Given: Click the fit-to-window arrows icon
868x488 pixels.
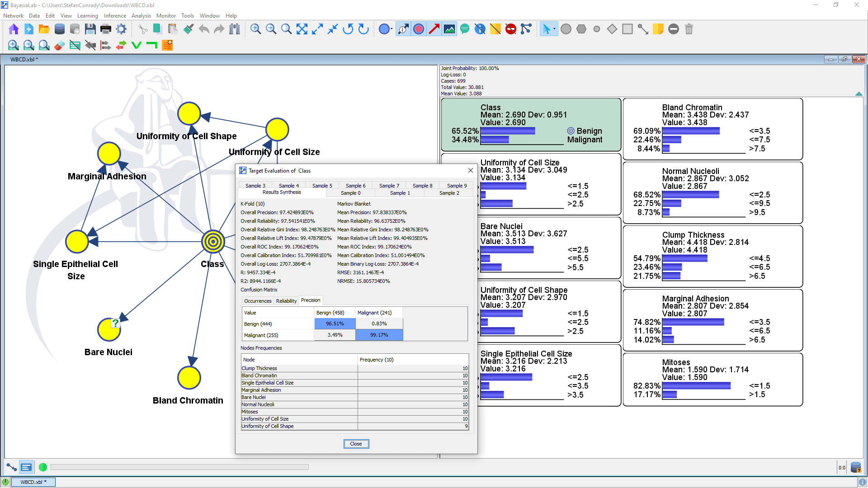Looking at the screenshot, I should (302, 29).
